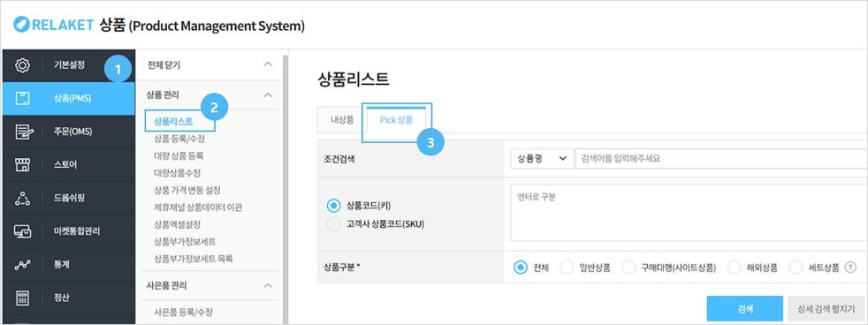Viewport: 868px width, 325px height.
Task: Open the 상품명 search condition dropdown
Action: click(x=541, y=158)
